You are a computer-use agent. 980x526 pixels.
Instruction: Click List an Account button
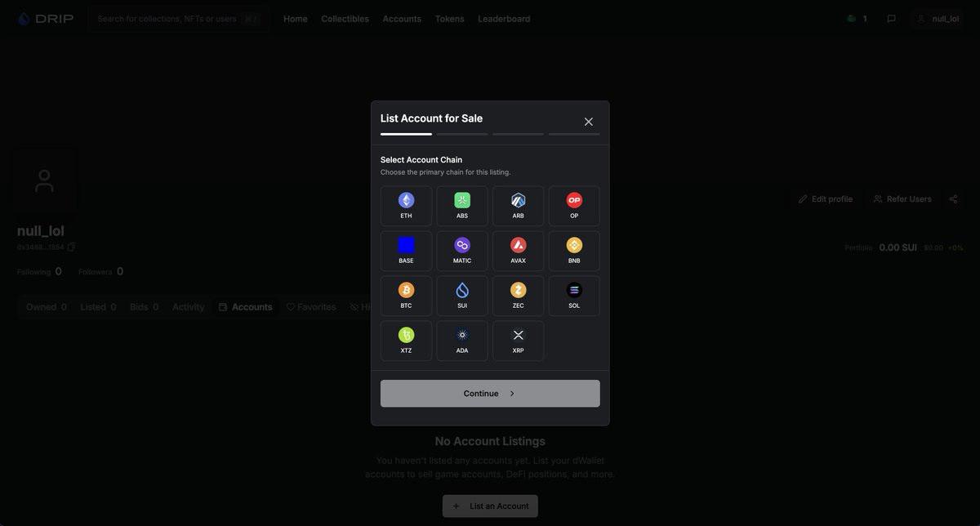point(490,506)
